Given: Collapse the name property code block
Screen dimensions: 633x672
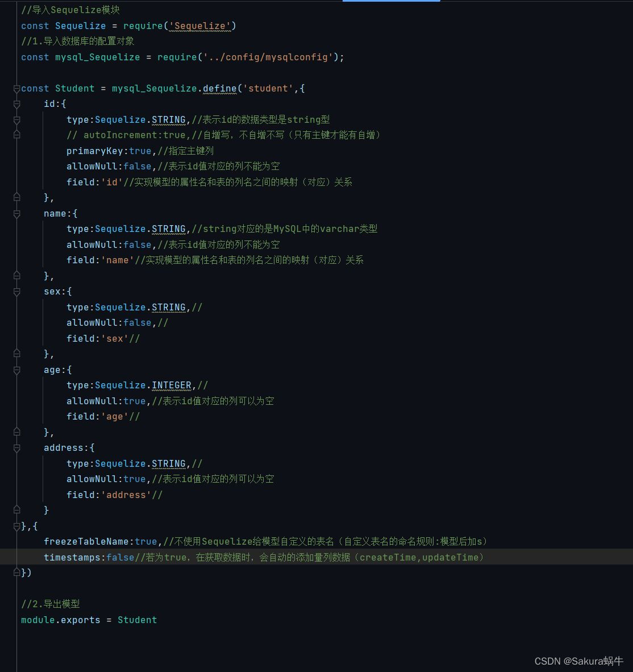Looking at the screenshot, I should [x=16, y=213].
